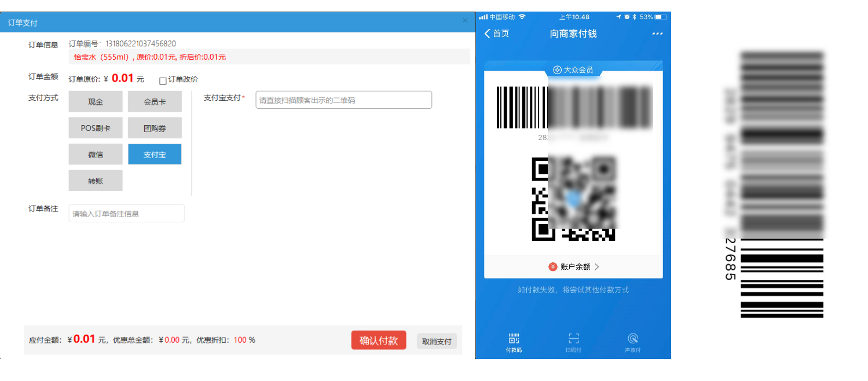This screenshot has width=868, height=381.
Task: Click the 如付款失败 hint text
Action: (x=573, y=290)
